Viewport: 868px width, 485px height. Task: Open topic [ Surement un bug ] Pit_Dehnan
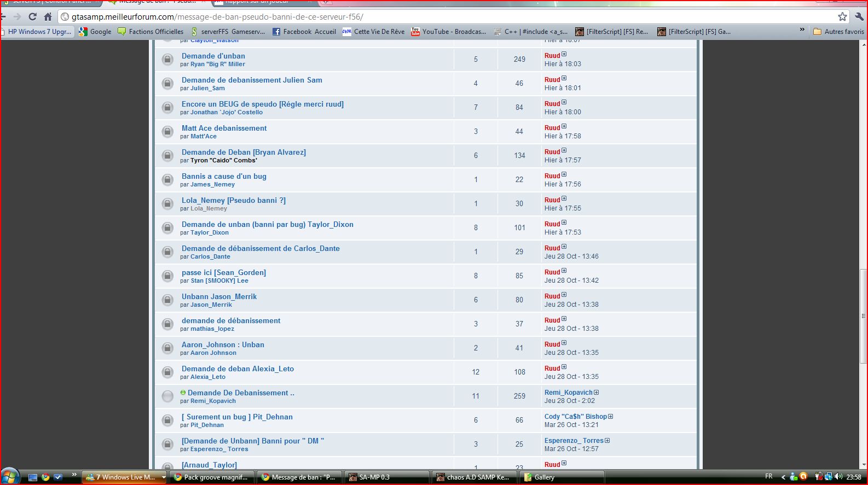[237, 417]
